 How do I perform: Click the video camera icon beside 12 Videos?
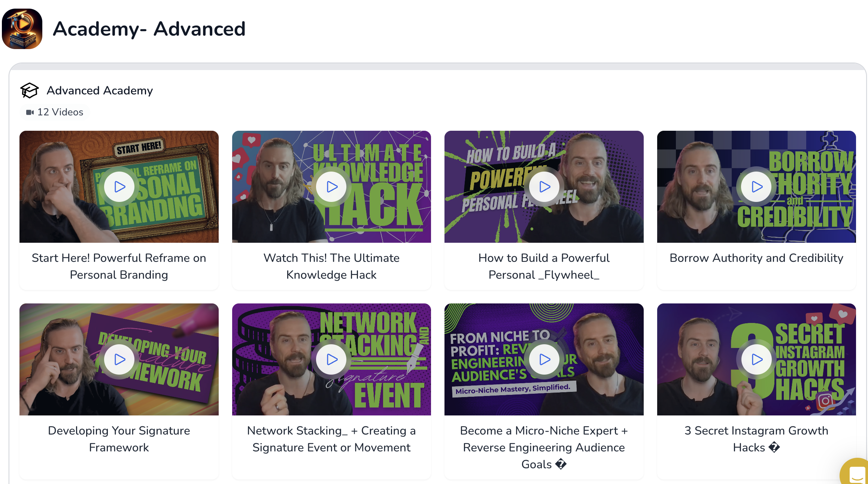[30, 112]
